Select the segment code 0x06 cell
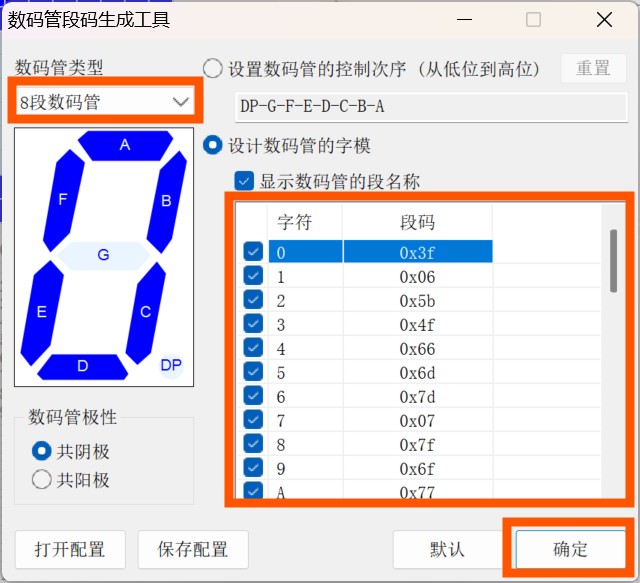Image resolution: width=640 pixels, height=583 pixels. point(418,276)
